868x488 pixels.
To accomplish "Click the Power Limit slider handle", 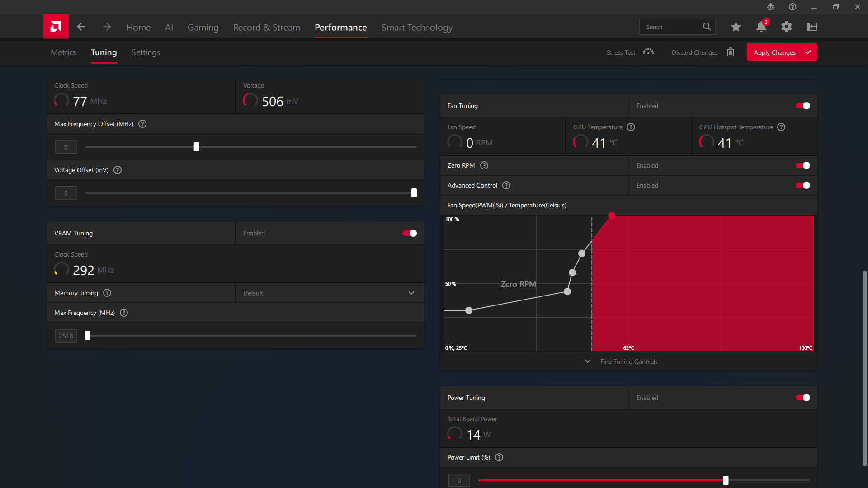I will click(726, 480).
